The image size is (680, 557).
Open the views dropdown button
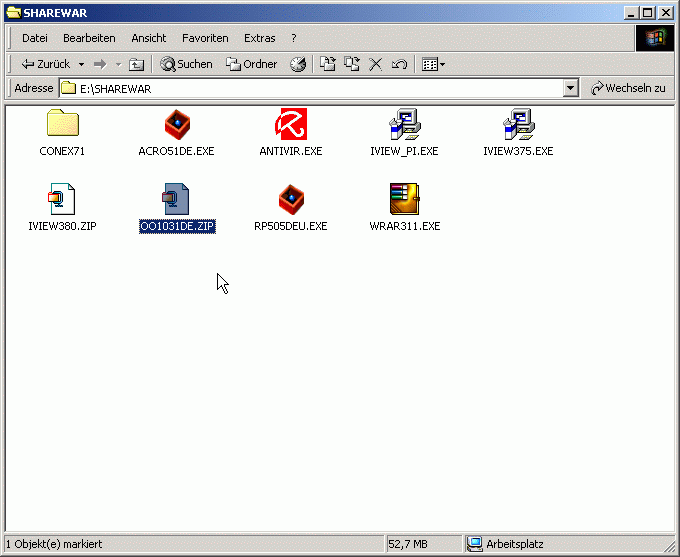pyautogui.click(x=433, y=65)
